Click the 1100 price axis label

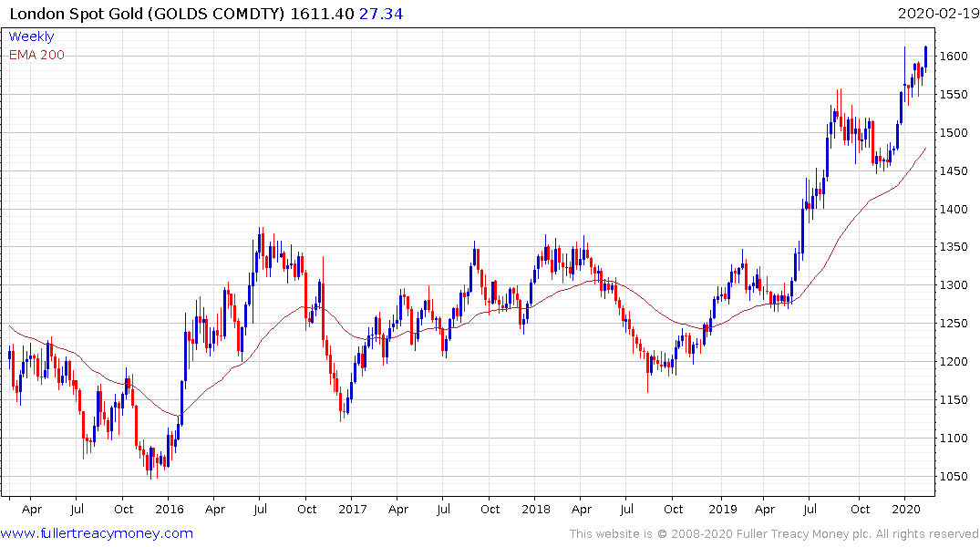[x=954, y=438]
